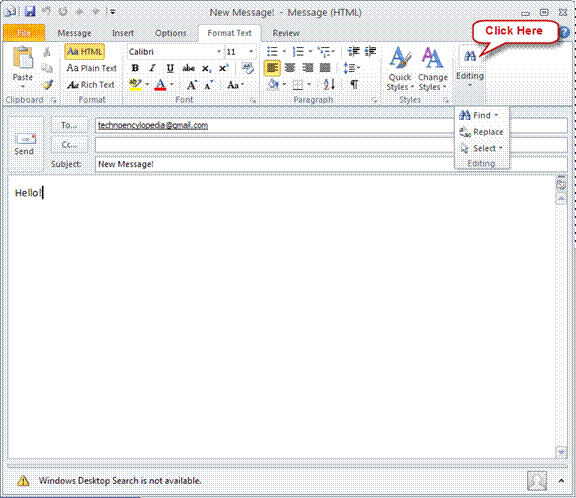
Task: Click the To... recipients button
Action: tap(69, 125)
